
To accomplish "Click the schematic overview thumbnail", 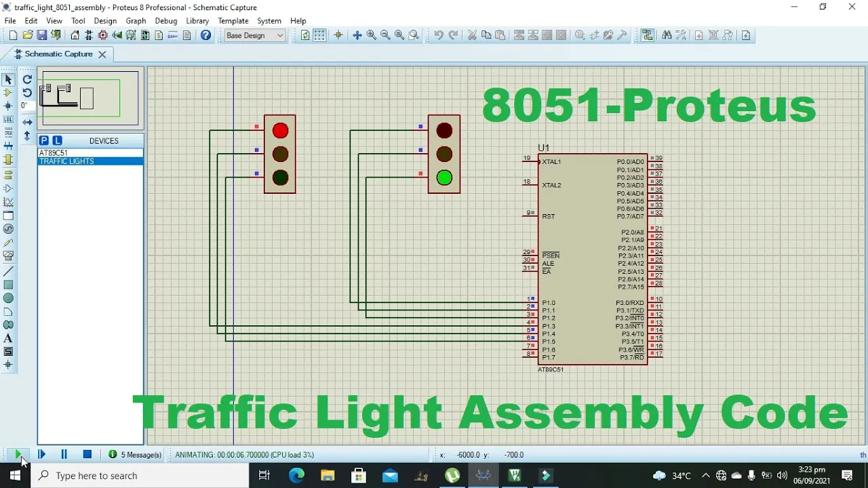I will 90,98.
